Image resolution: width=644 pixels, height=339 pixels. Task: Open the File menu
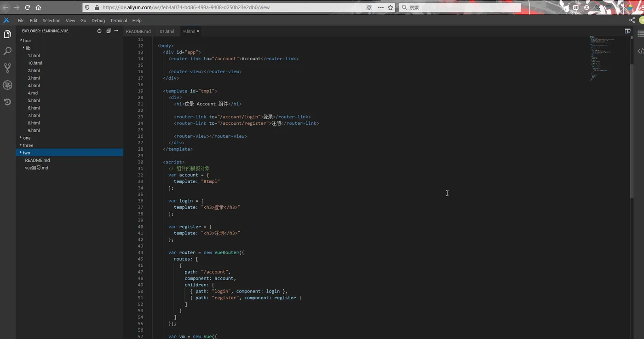[21, 20]
